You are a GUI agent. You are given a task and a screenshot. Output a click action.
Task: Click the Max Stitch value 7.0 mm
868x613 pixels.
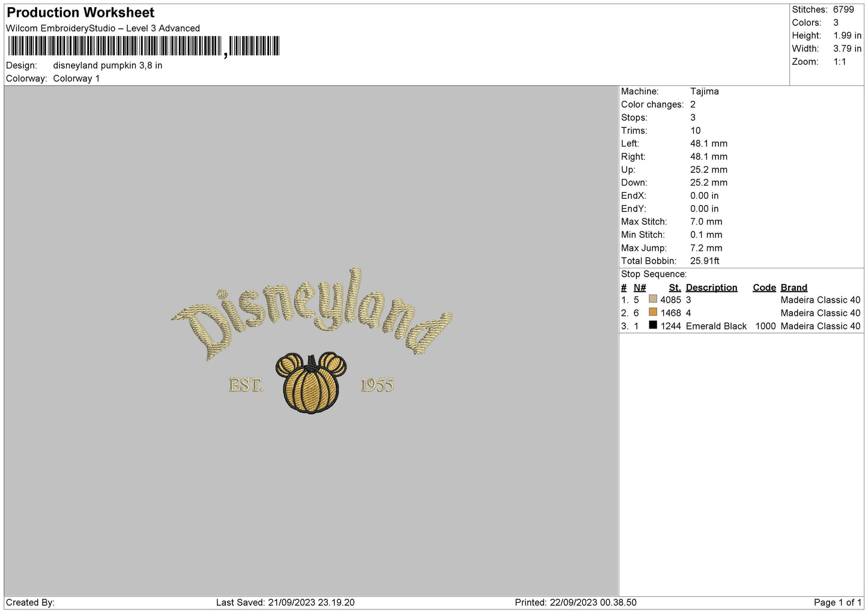tap(706, 222)
